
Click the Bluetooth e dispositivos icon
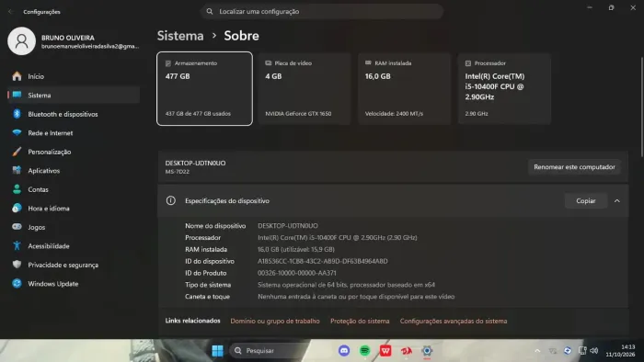click(17, 114)
